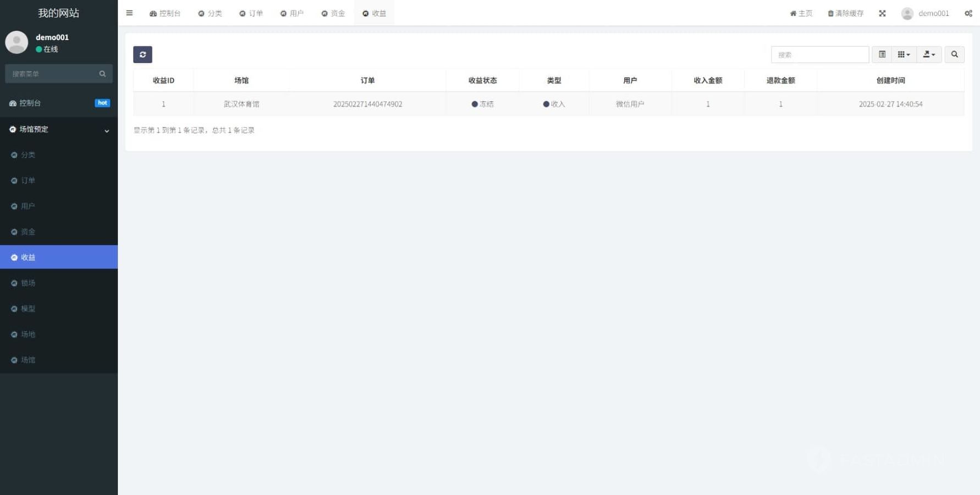Click inside the table 搜索 field
The height and width of the screenshot is (495, 980).
819,54
